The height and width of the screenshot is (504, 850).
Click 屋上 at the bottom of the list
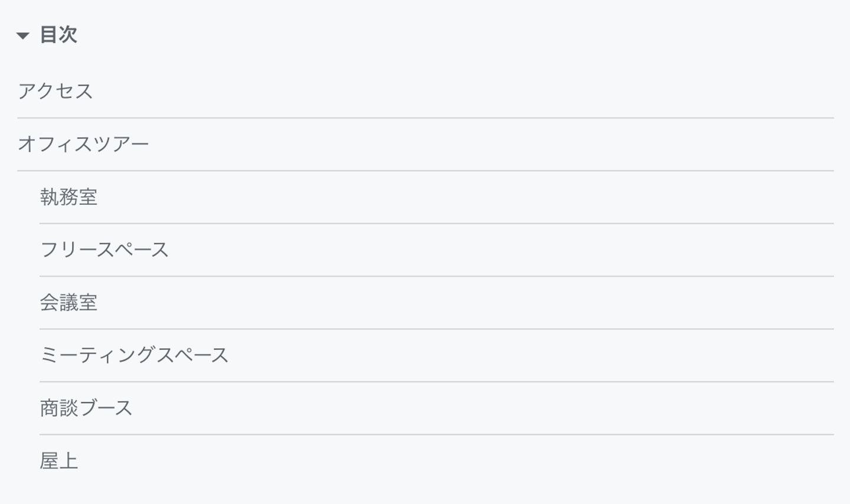click(59, 461)
